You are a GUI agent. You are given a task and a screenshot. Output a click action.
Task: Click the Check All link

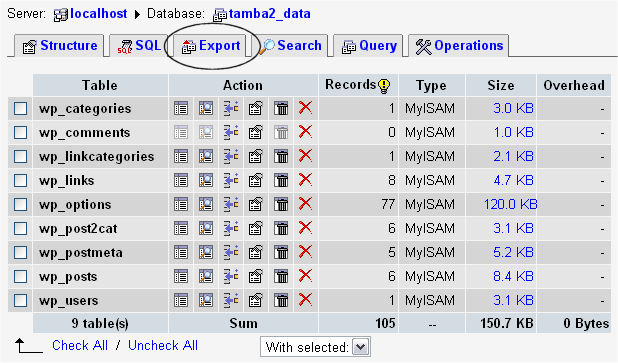80,345
